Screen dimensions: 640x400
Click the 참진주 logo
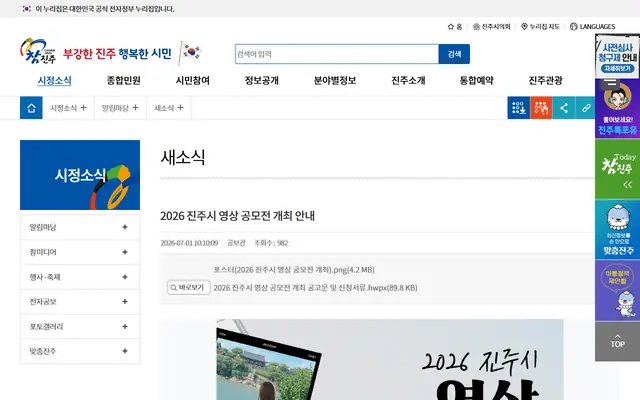pos(38,51)
